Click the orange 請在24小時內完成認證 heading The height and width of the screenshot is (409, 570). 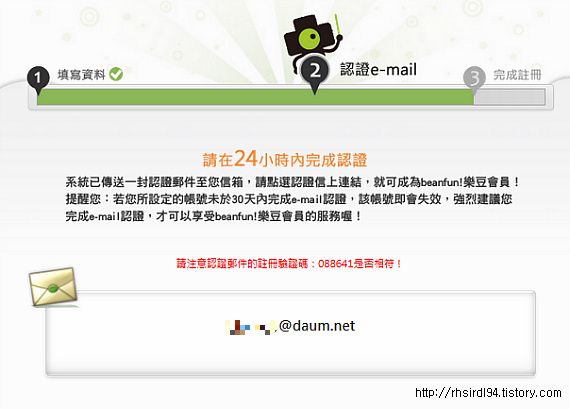pyautogui.click(x=285, y=159)
